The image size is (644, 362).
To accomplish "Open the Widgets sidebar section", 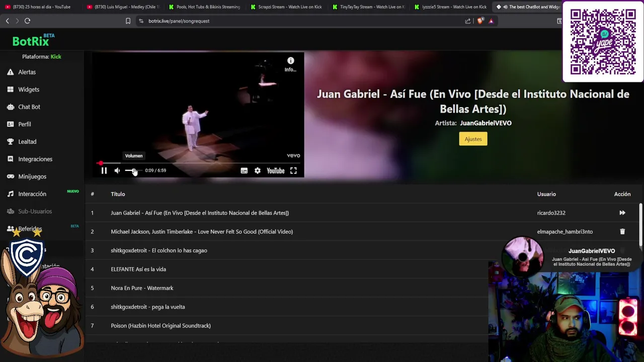I will click(28, 89).
